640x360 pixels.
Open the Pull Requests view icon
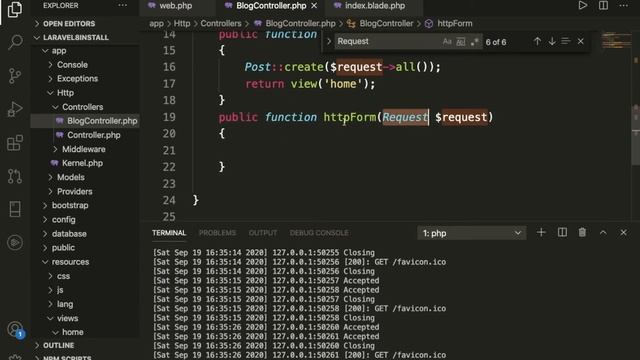[15, 176]
